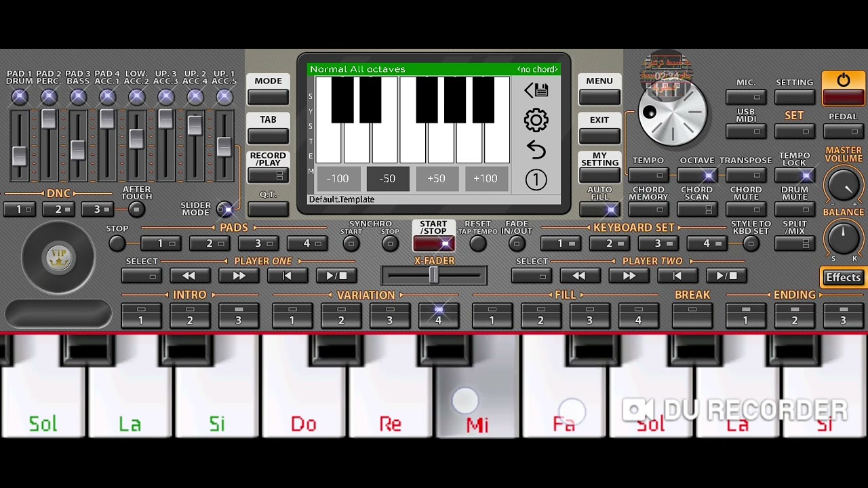Click the Split/Mix button
Image resolution: width=868 pixels, height=488 pixels.
795,243
